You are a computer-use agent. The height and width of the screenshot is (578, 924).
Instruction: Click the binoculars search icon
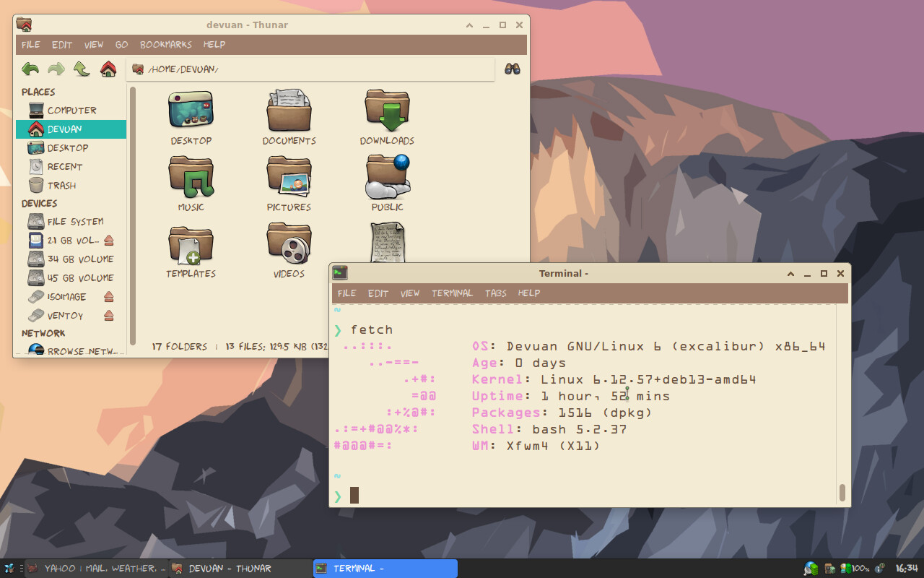(x=513, y=69)
